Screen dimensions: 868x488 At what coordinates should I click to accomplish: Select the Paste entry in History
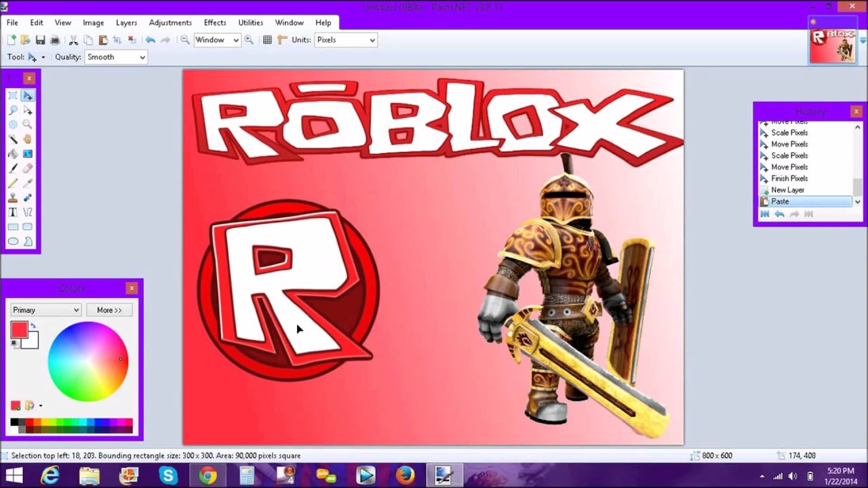click(x=806, y=201)
